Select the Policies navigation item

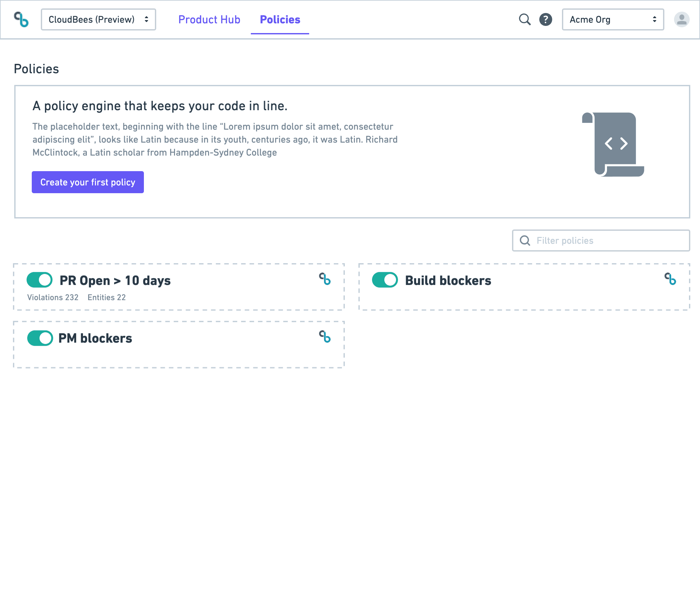point(280,19)
